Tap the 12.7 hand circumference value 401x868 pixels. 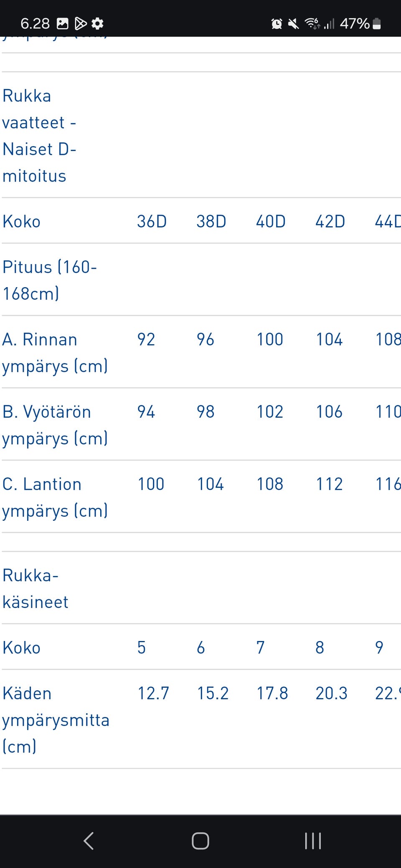click(x=153, y=693)
